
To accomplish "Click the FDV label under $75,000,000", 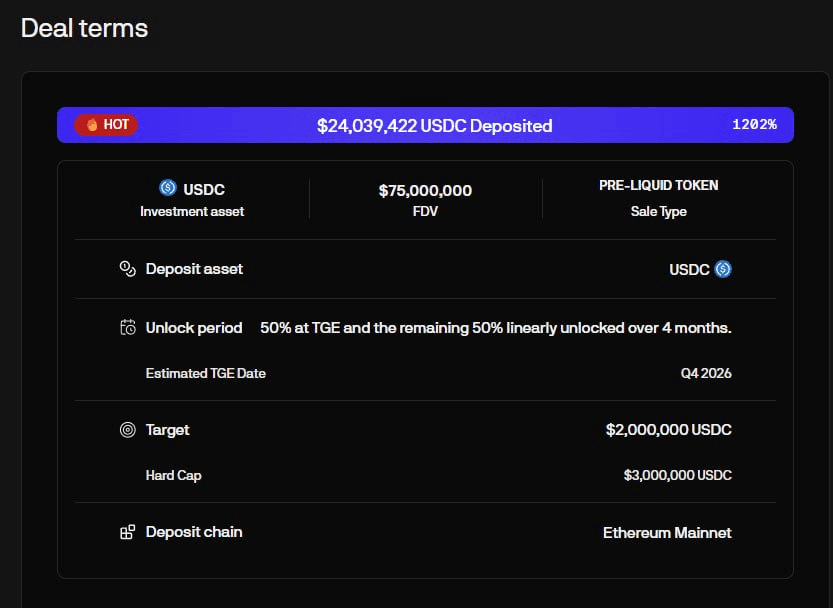I will [x=425, y=212].
